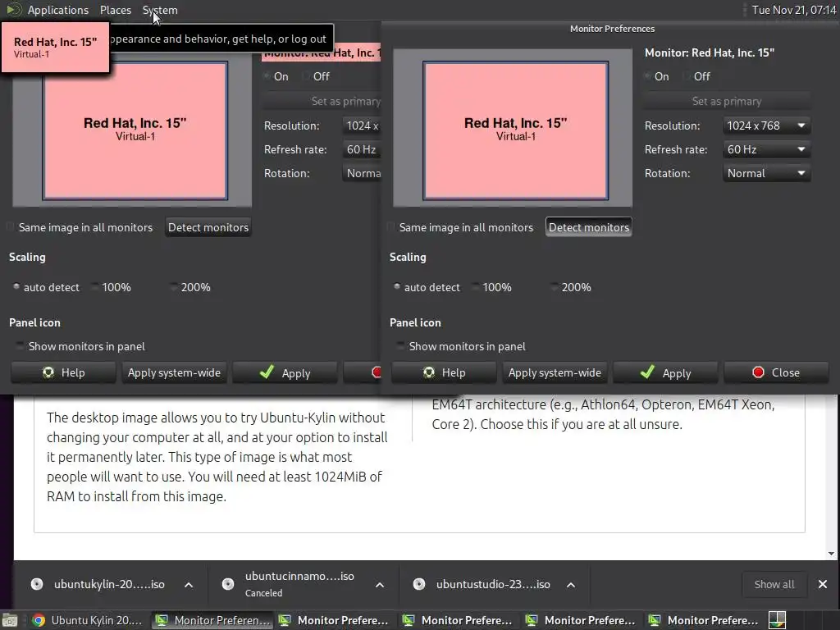This screenshot has height=630, width=840.
Task: Select pink monitor preview in front window
Action: 515,130
